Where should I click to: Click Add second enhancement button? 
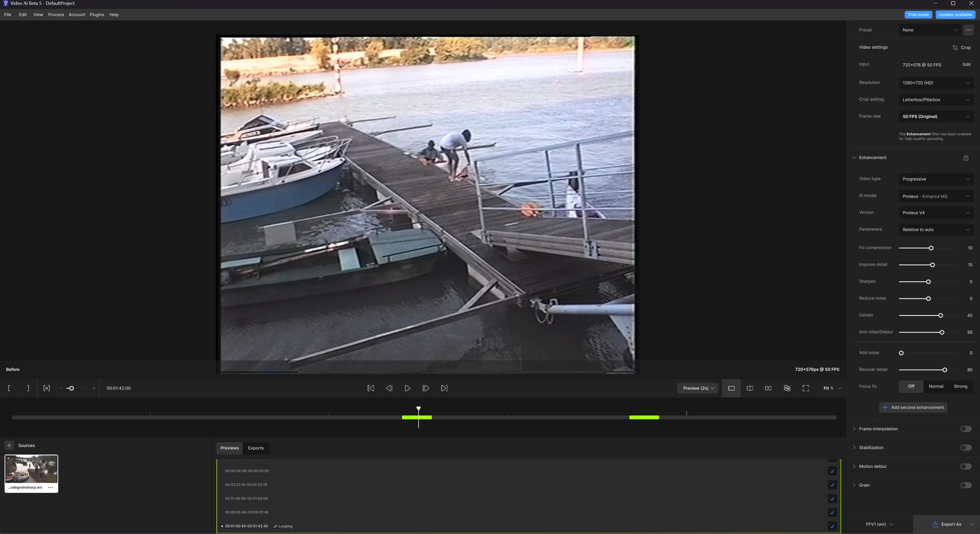913,407
